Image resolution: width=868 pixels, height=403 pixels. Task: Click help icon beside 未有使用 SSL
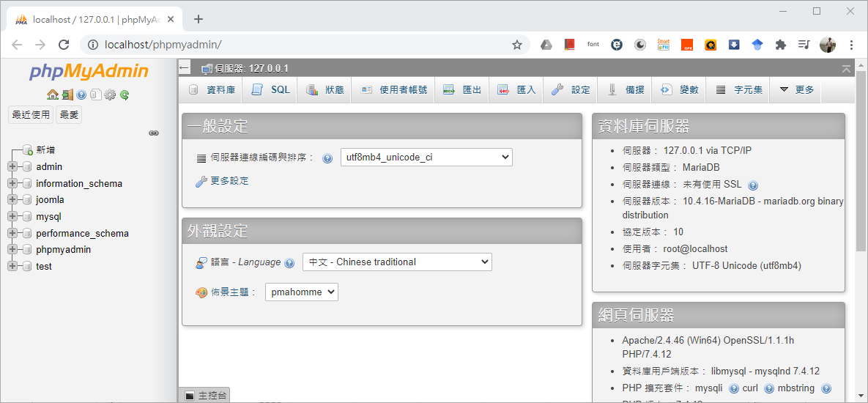tap(753, 185)
